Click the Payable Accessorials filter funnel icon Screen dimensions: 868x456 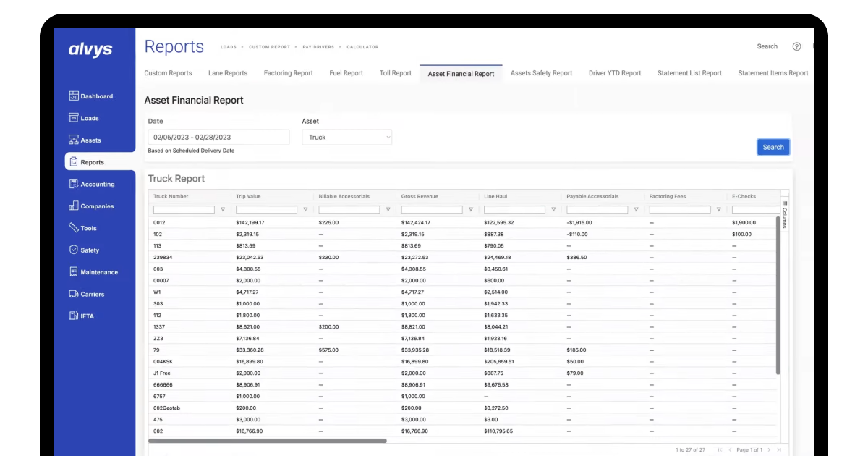(x=636, y=210)
